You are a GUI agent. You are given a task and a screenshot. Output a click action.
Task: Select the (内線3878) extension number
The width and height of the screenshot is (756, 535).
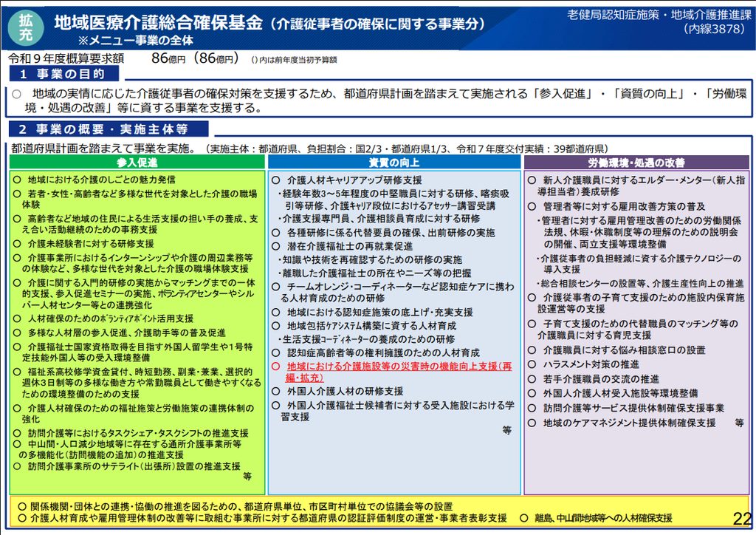tap(714, 29)
